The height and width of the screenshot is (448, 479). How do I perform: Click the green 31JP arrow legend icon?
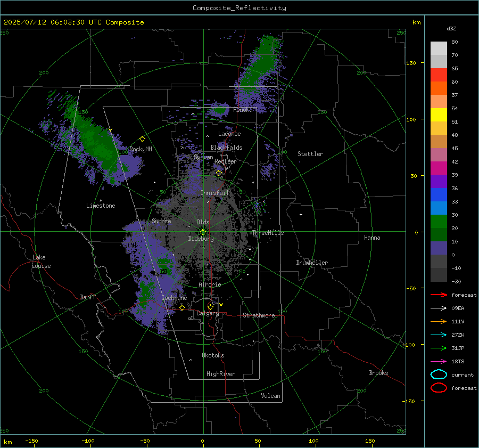(x=439, y=348)
